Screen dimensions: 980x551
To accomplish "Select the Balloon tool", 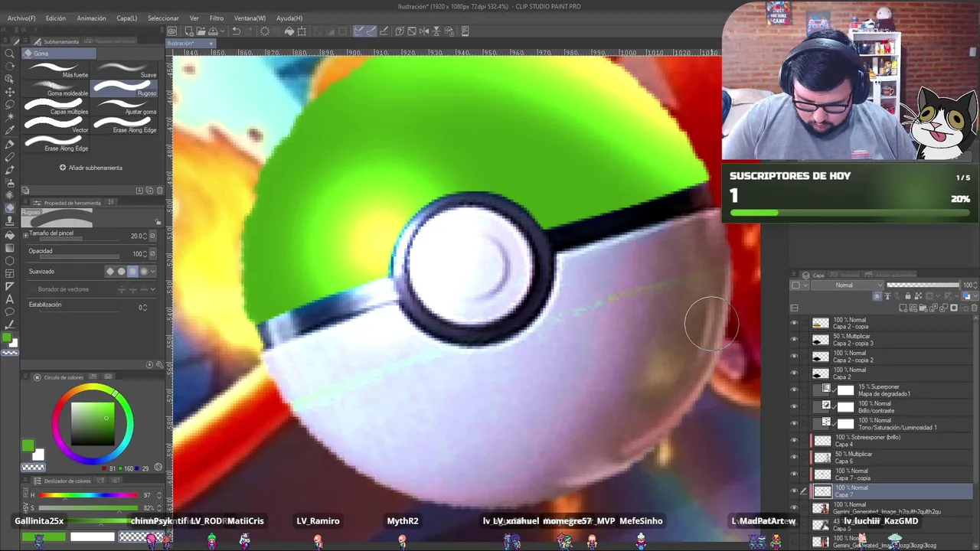I will coord(10,312).
